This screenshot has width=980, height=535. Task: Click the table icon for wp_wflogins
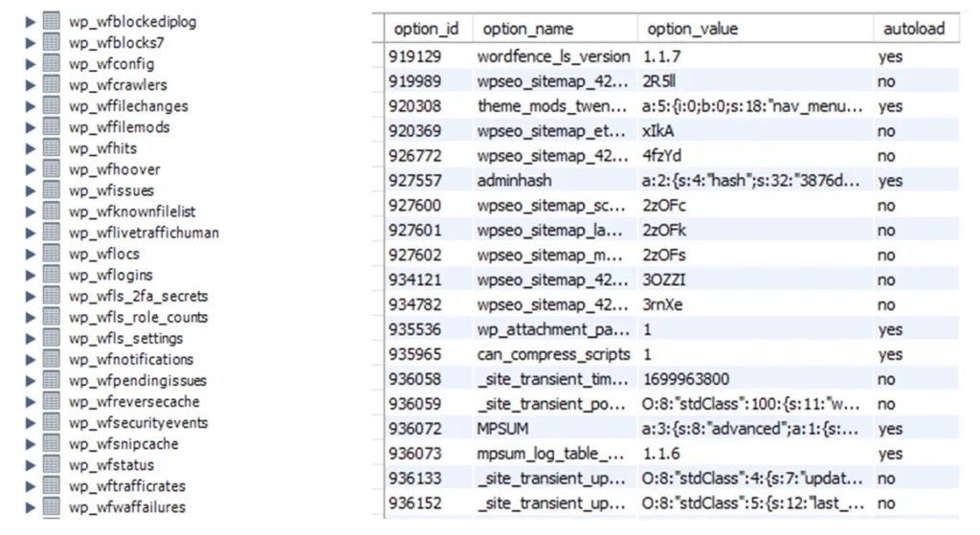tap(52, 275)
